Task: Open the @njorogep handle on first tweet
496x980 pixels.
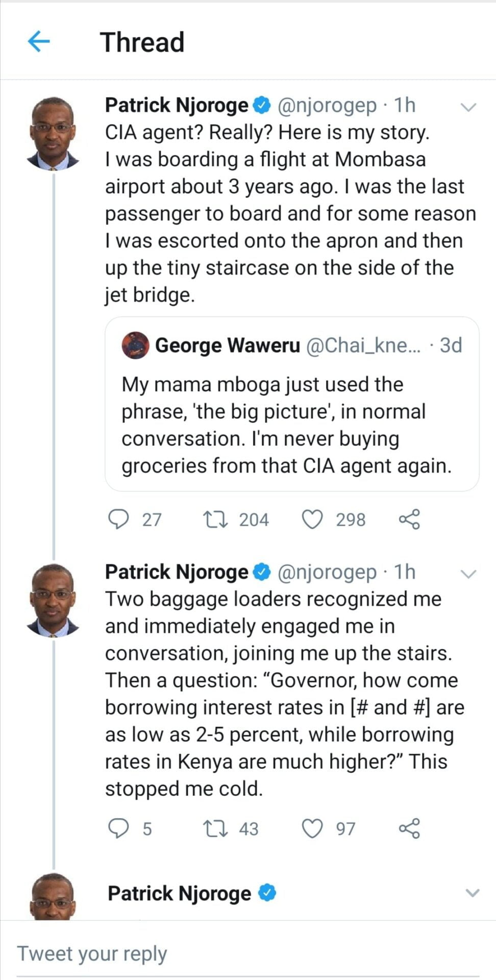Action: click(x=327, y=105)
